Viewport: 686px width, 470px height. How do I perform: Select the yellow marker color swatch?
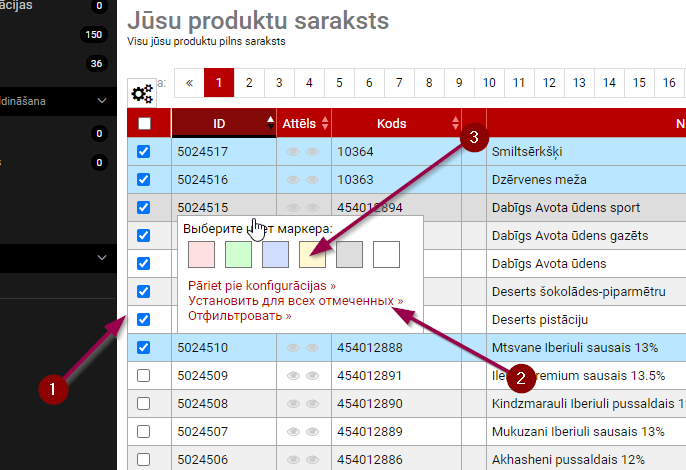[x=311, y=254]
